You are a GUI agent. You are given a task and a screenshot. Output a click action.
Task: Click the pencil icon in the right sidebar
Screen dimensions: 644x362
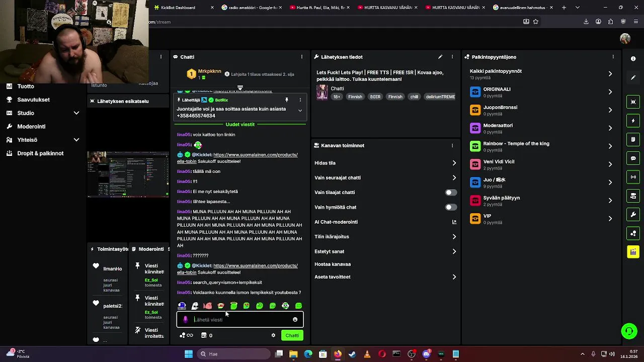[633, 77]
